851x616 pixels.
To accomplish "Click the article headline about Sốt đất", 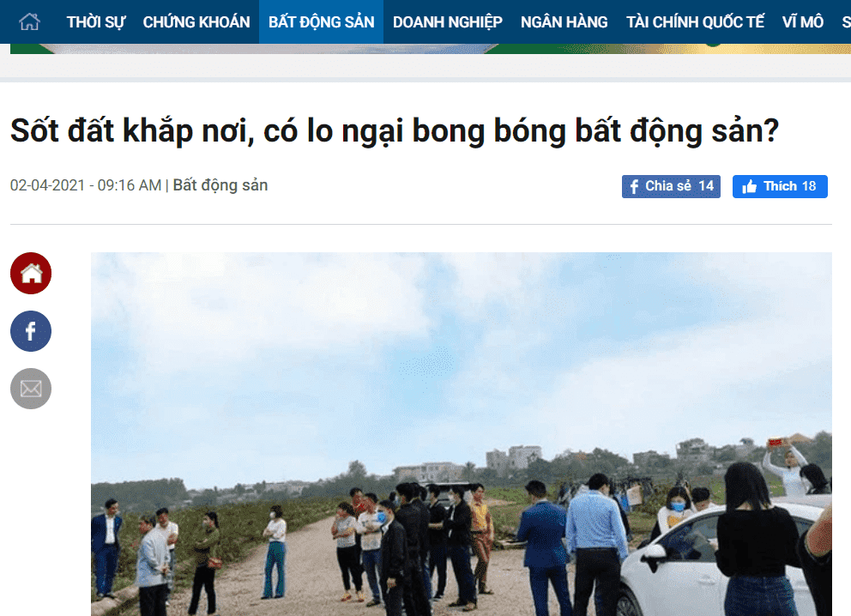I will pyautogui.click(x=395, y=131).
